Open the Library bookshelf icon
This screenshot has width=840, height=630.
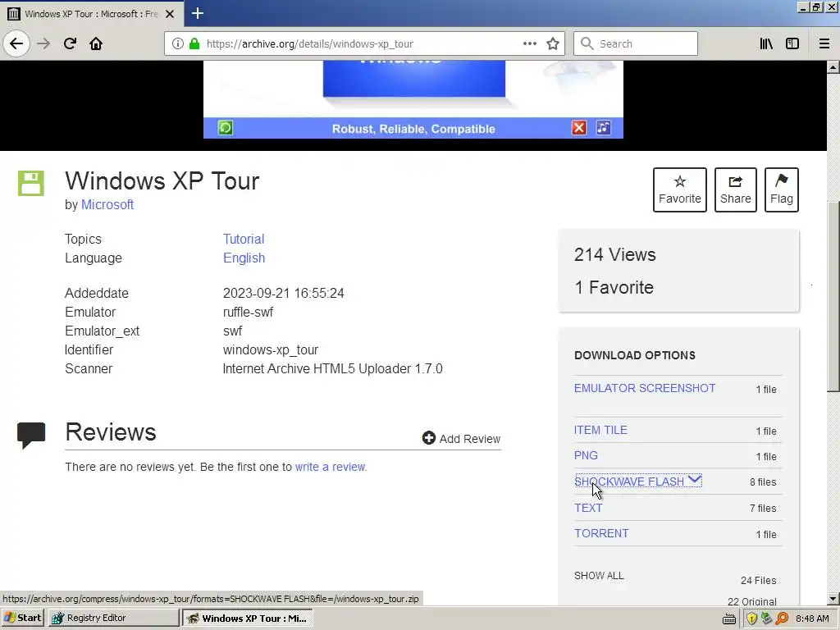point(767,44)
